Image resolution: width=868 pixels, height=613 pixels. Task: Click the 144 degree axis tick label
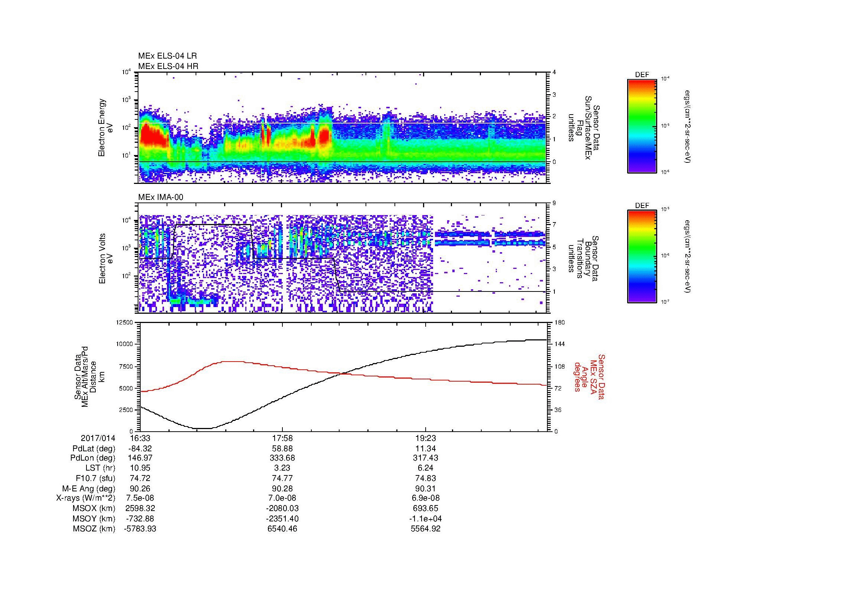(559, 344)
